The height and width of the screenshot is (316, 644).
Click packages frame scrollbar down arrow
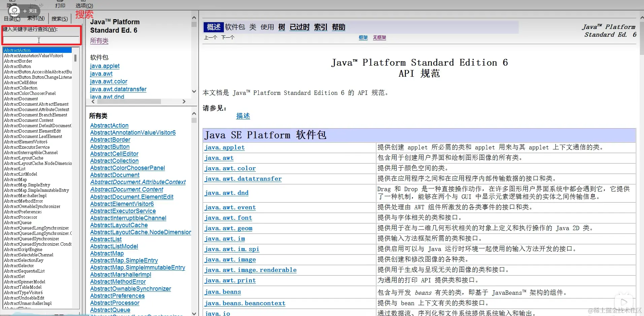click(x=194, y=91)
